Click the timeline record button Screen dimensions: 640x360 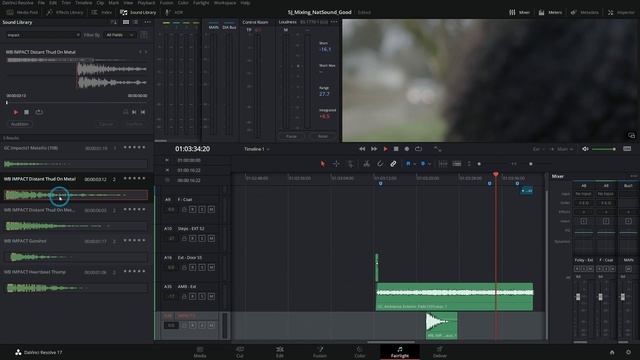[x=407, y=149]
